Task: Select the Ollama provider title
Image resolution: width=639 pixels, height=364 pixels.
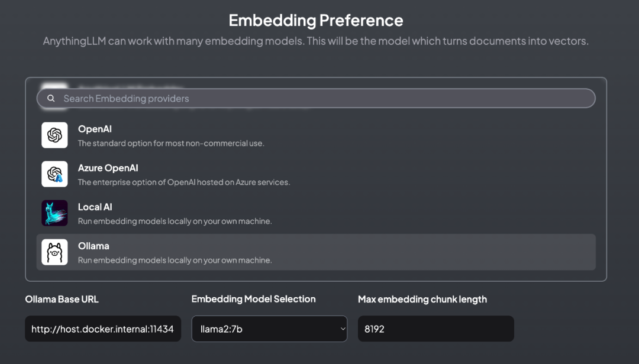Action: pyautogui.click(x=93, y=246)
